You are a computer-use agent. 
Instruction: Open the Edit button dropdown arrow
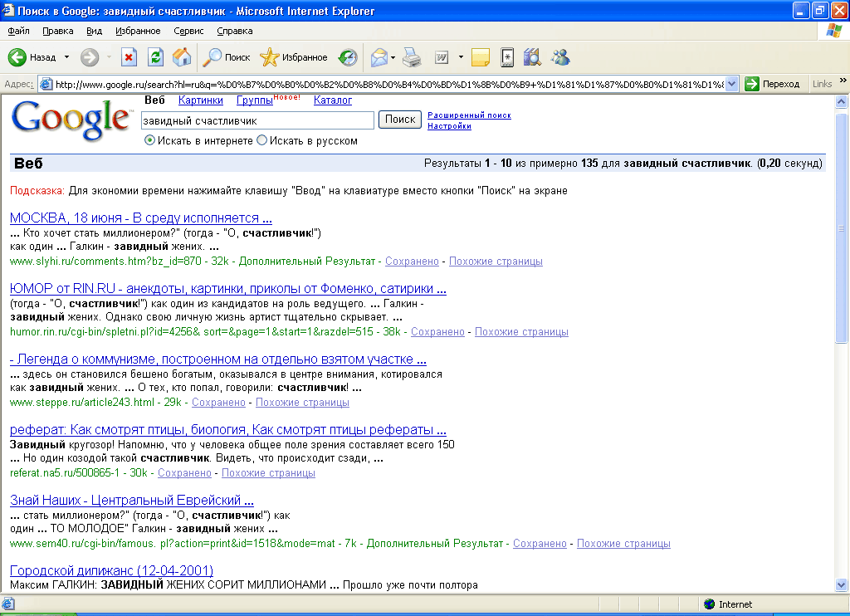[461, 57]
